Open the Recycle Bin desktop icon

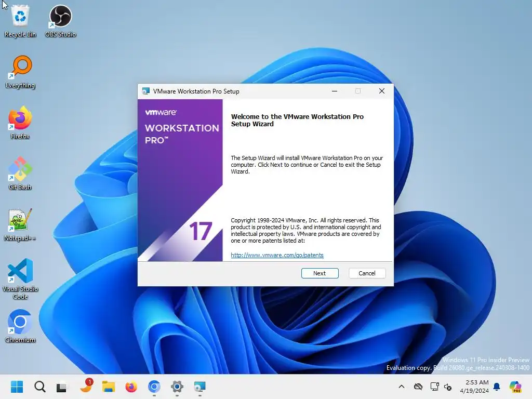pyautogui.click(x=20, y=21)
